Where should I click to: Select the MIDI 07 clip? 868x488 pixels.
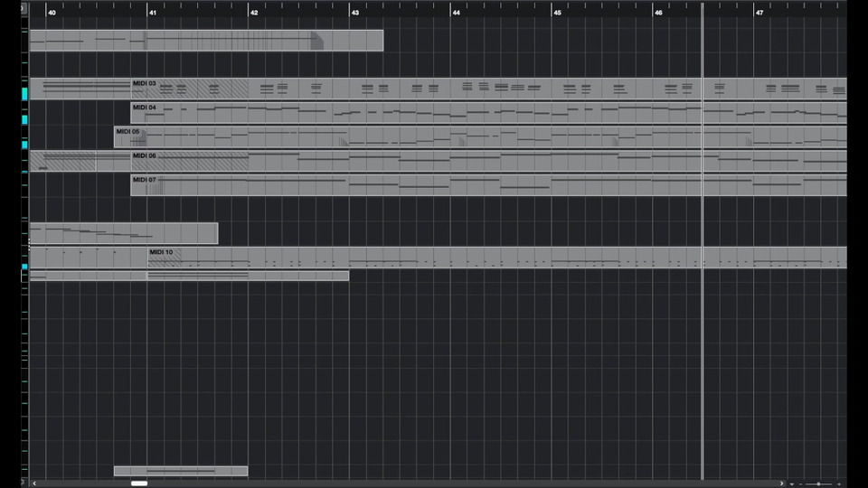[489, 184]
